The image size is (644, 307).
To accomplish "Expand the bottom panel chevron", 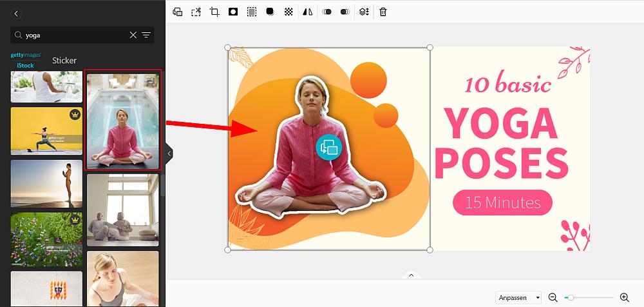I will pos(411,275).
